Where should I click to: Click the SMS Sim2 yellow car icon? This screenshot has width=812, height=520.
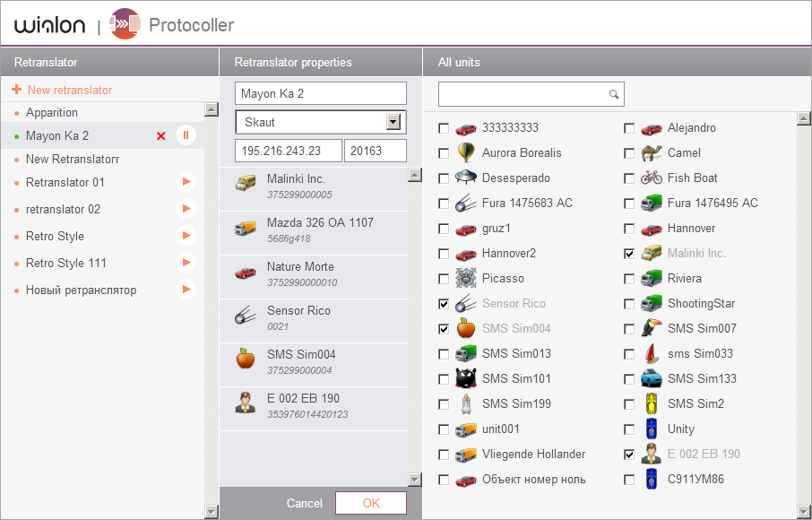coord(652,403)
